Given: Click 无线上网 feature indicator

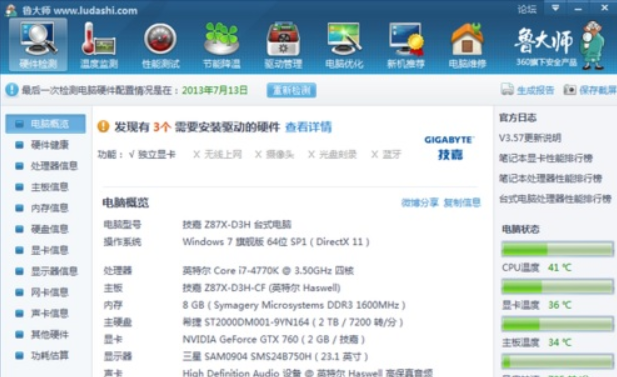Looking at the screenshot, I should click(x=217, y=155).
